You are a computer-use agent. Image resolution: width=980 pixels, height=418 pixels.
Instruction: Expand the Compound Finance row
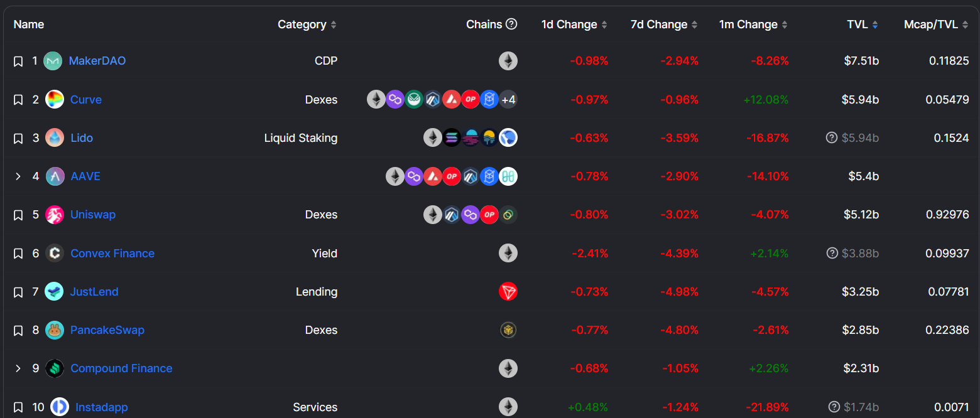pos(18,368)
